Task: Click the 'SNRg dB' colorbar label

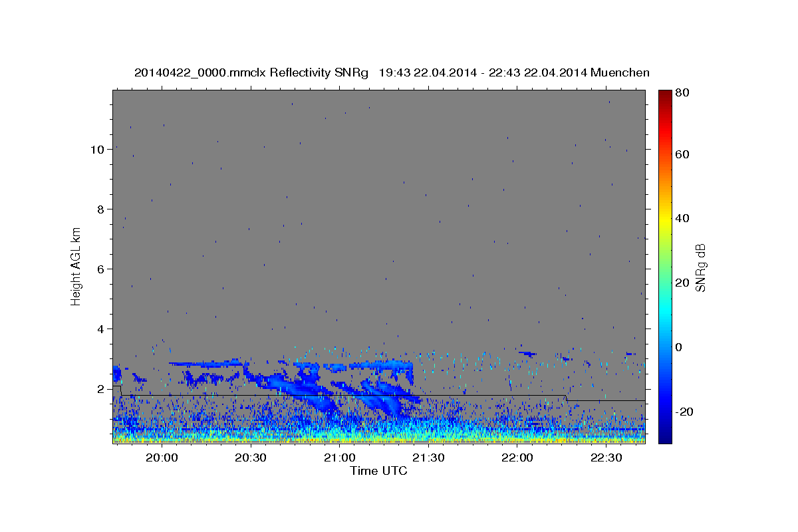Action: [x=700, y=268]
